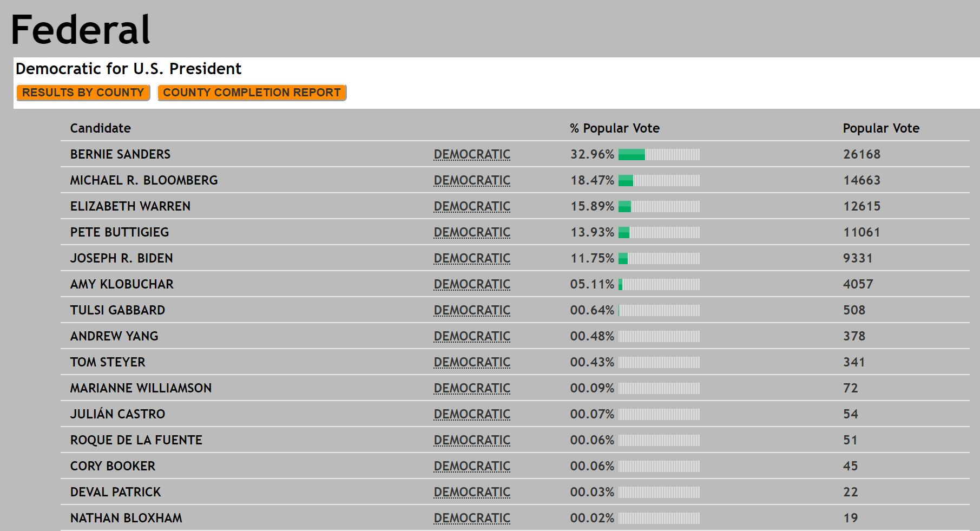The image size is (980, 531).
Task: Click Bernie Sanders' vote percentage bar
Action: click(659, 155)
